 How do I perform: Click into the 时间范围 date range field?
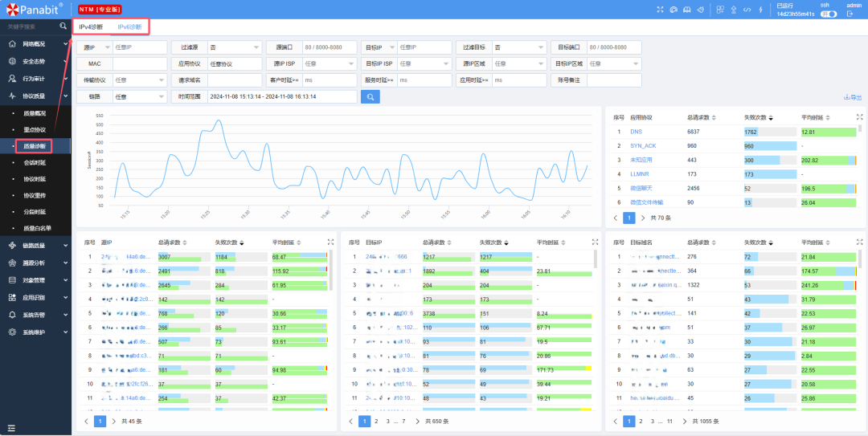tap(282, 96)
